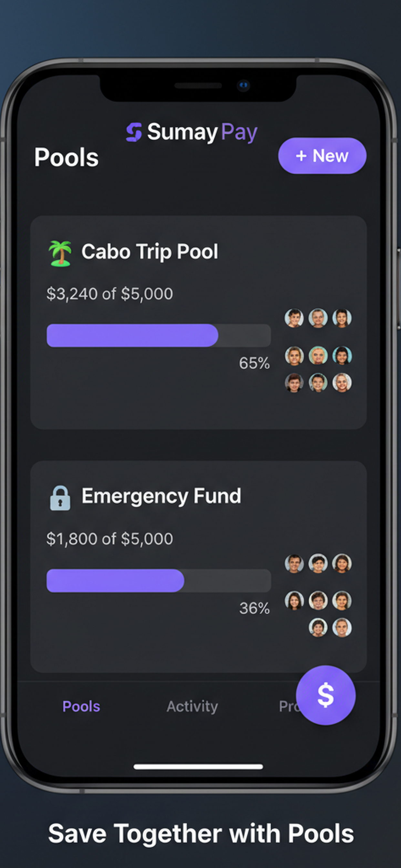
Task: Click the Emergency Fund progress bar
Action: (x=159, y=581)
